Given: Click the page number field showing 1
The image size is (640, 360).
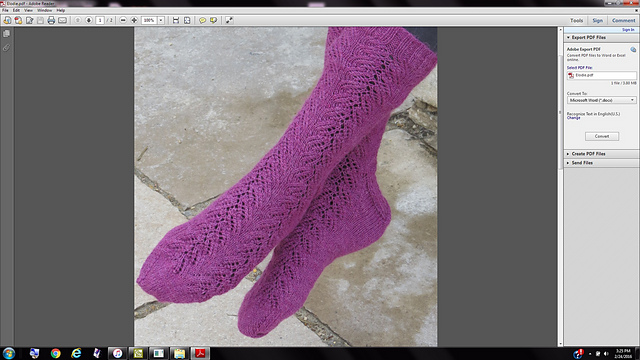Looking at the screenshot, I should pyautogui.click(x=100, y=20).
